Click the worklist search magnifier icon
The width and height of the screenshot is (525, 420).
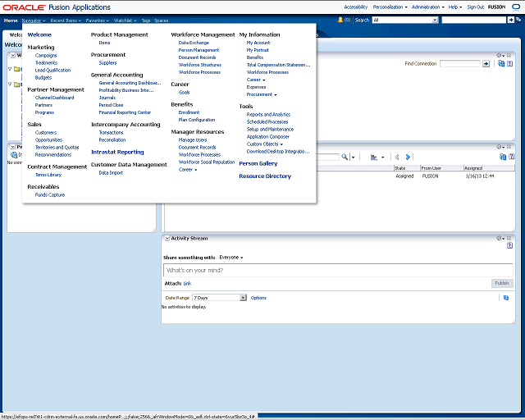coord(345,157)
